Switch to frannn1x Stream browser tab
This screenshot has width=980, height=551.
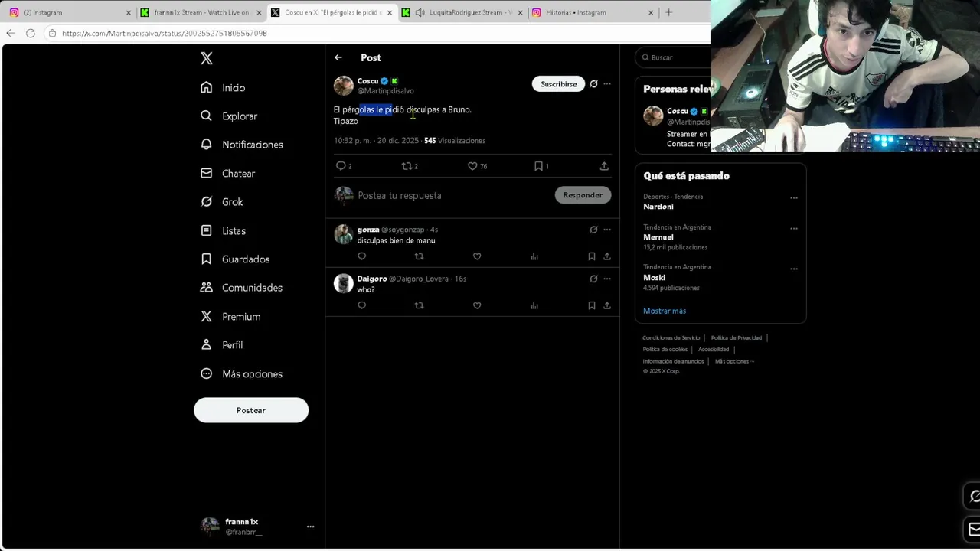201,12
